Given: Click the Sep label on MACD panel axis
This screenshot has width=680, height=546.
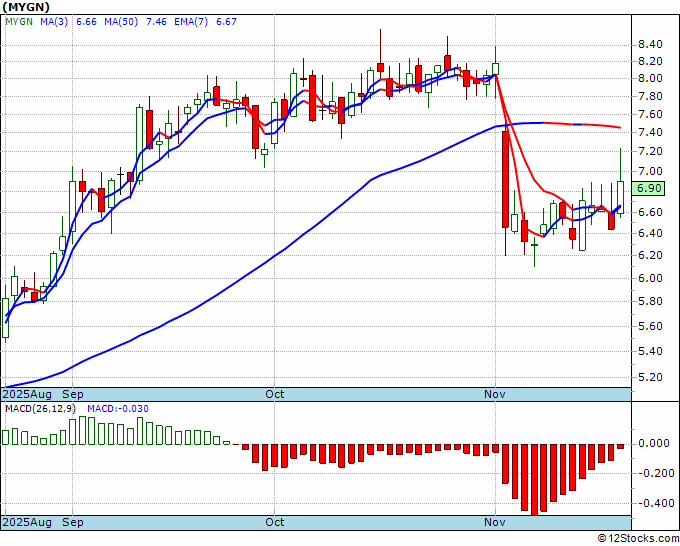Looking at the screenshot, I should tap(73, 522).
